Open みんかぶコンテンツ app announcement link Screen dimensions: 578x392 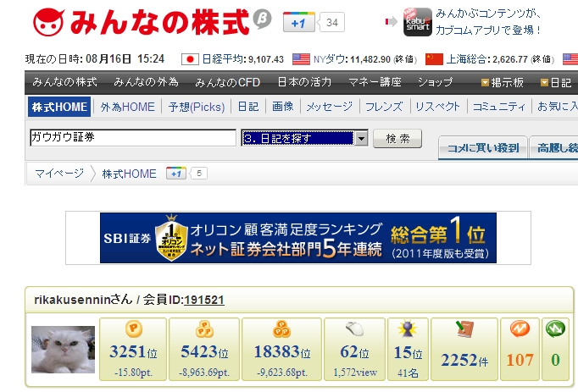pyautogui.click(x=489, y=22)
